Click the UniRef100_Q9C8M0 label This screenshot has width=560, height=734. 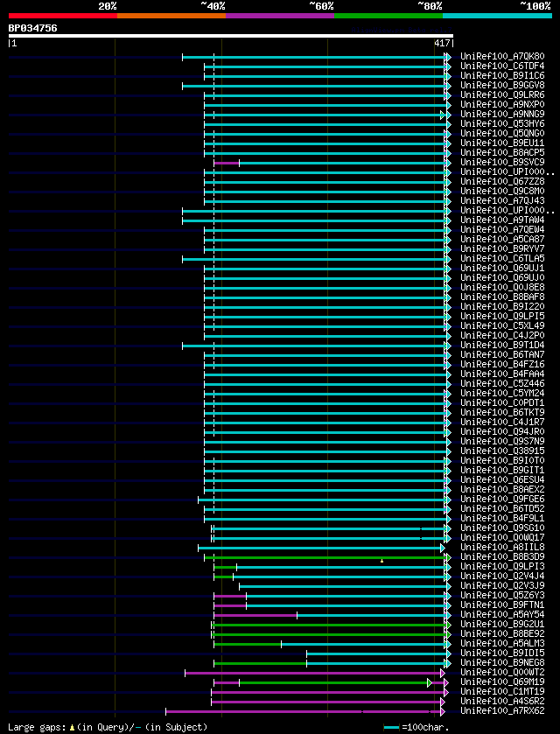pos(502,192)
